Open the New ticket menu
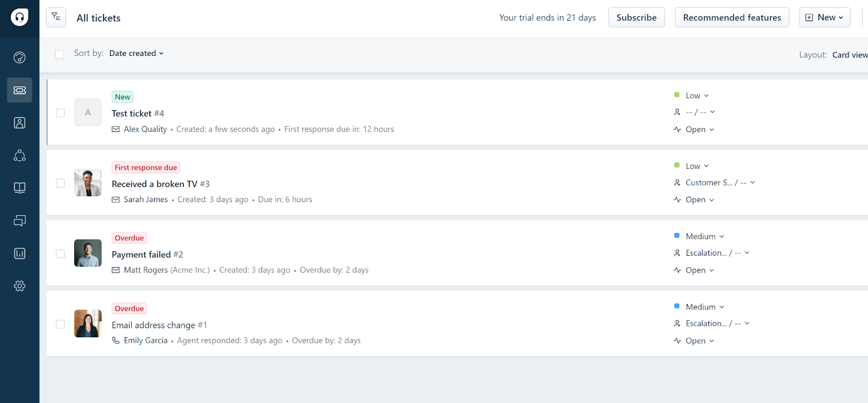Viewport: 868px width, 403px height. pos(824,17)
